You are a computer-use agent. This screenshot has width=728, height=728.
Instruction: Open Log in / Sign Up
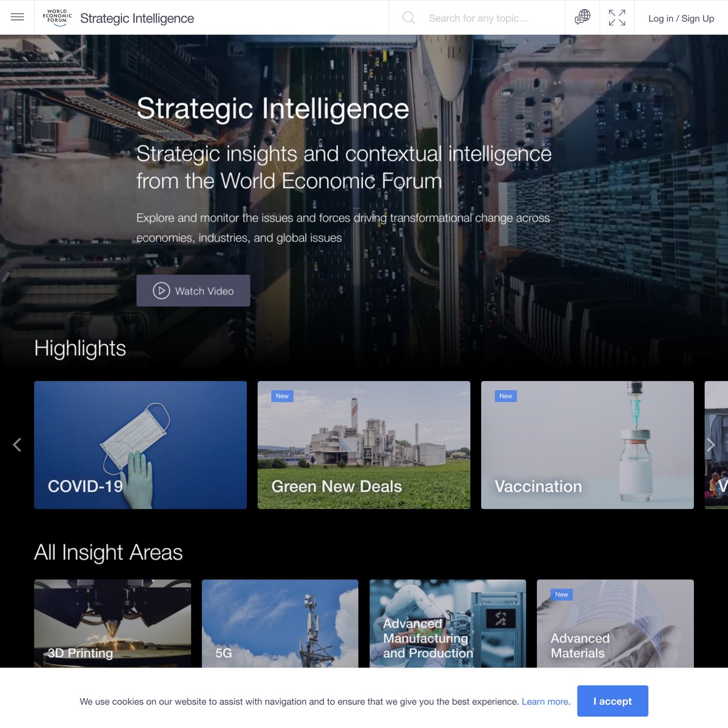tap(681, 18)
